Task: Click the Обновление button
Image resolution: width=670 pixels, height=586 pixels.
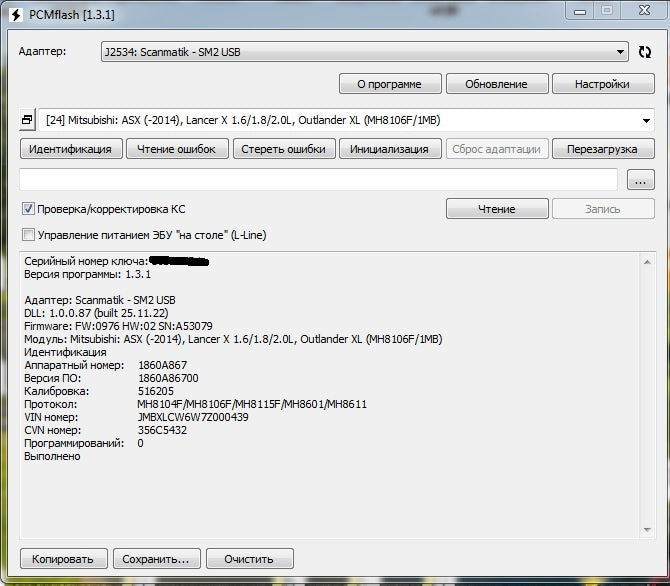Action: click(497, 84)
